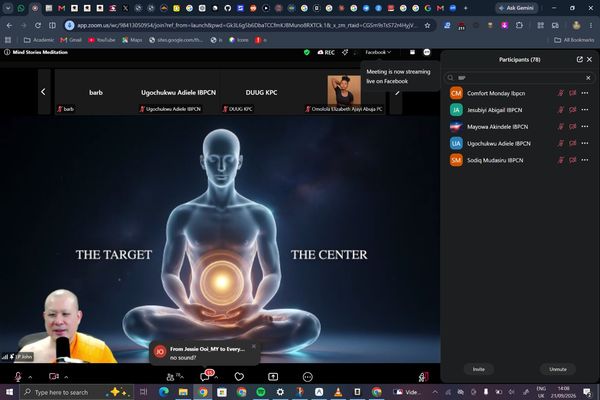Open the Participants icon in meeting toolbar
The width and height of the screenshot is (600, 400).
[x=171, y=377]
